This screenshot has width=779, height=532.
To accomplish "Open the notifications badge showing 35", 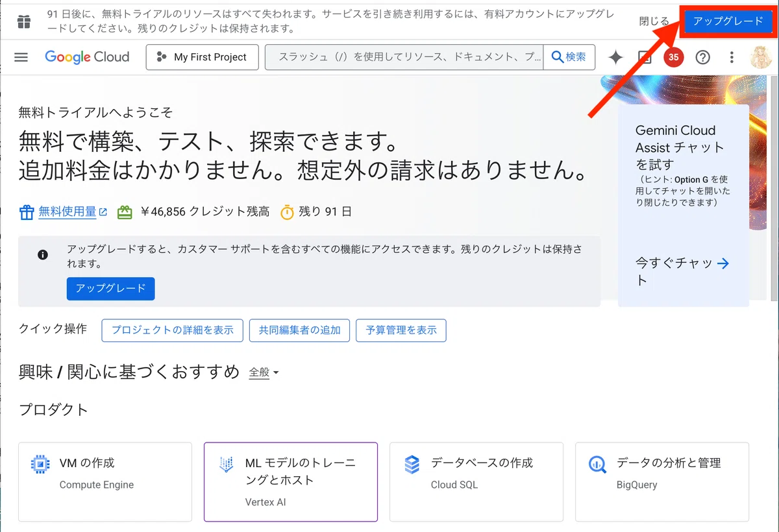I will 673,57.
